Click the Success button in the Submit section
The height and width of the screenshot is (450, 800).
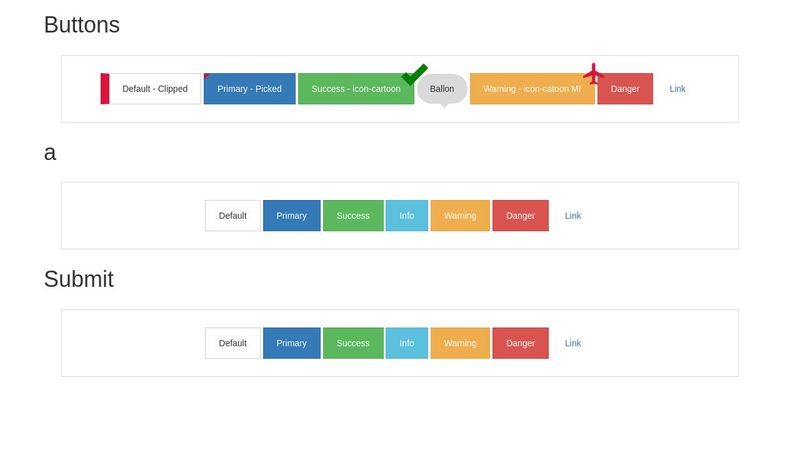tap(353, 343)
